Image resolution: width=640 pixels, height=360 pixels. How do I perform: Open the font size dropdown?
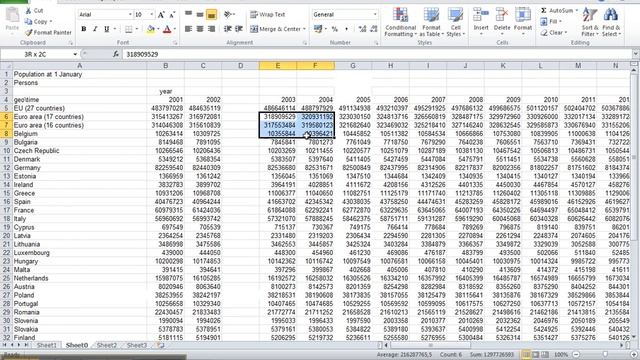[x=152, y=15]
